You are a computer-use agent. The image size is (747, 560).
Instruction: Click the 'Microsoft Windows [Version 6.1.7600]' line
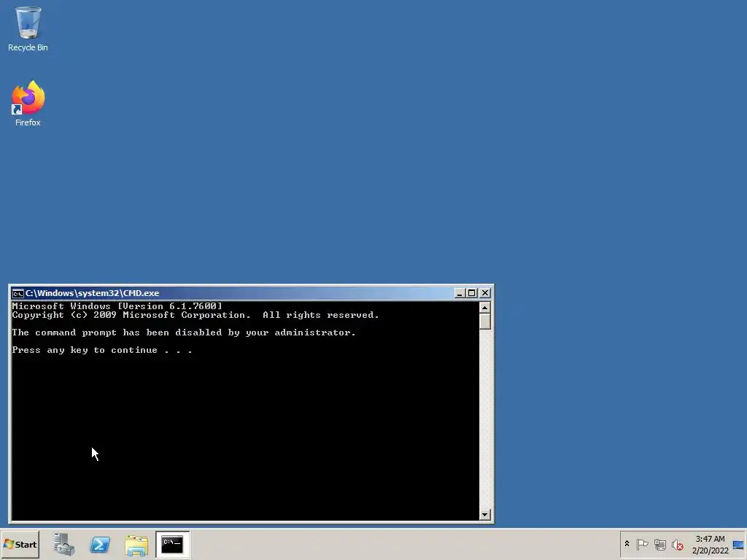[x=117, y=306]
